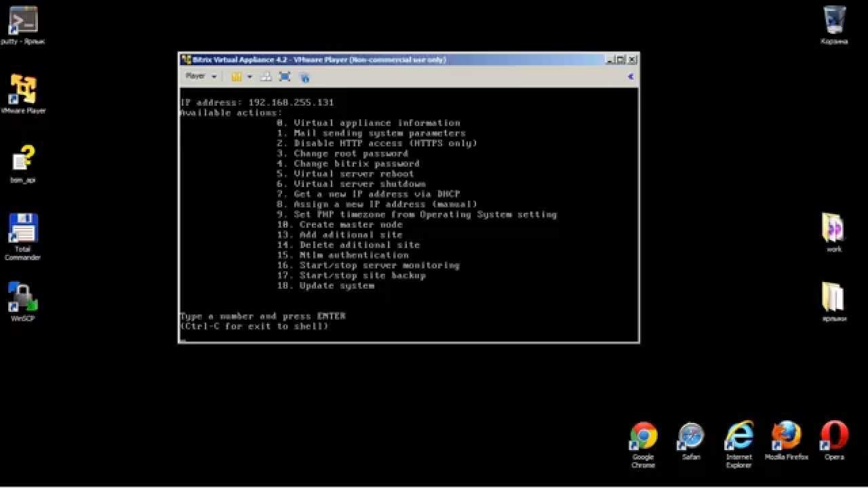The image size is (868, 488).
Task: Click the 'Mail sending system parameters' line
Action: pyautogui.click(x=371, y=133)
